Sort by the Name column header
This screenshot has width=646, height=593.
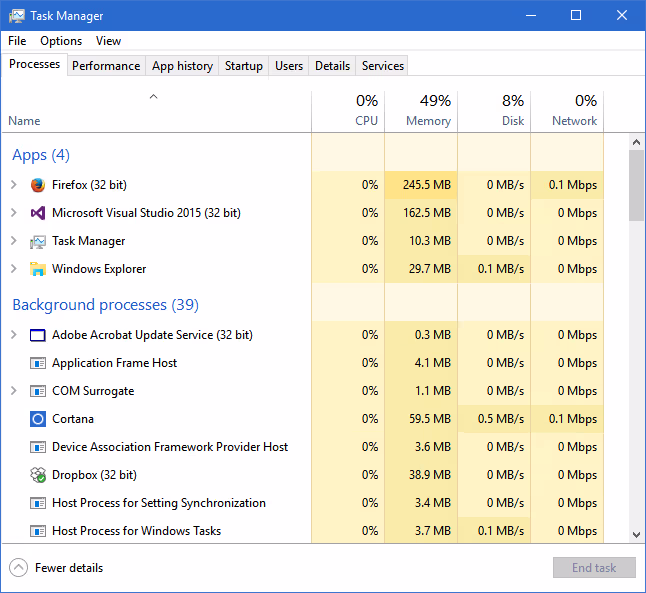(x=157, y=111)
